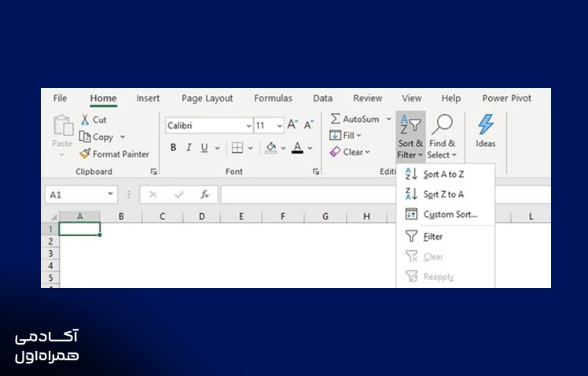
Task: Open the Power Pivot tab
Action: point(506,98)
